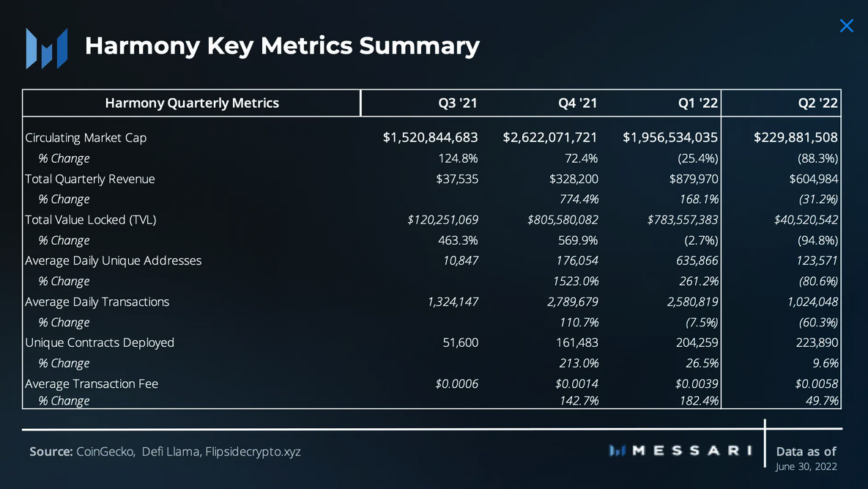This screenshot has width=868, height=489.
Task: Click the 1,324,147 transactions value
Action: click(x=453, y=302)
